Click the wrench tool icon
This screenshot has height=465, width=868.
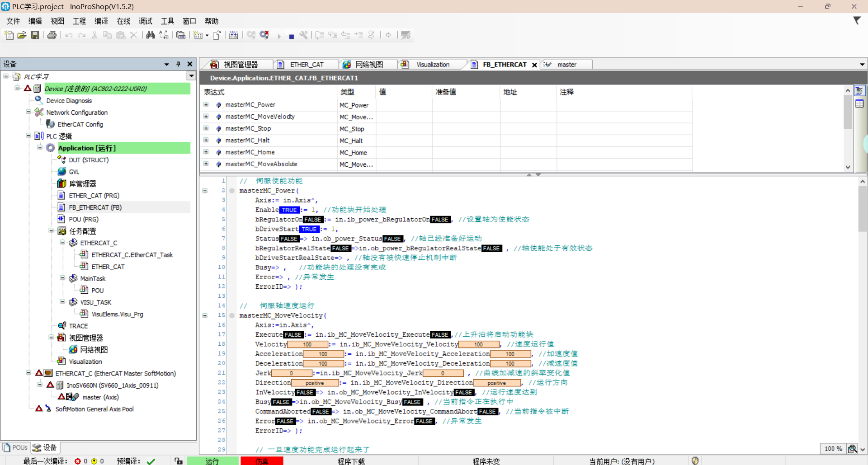pos(304,35)
